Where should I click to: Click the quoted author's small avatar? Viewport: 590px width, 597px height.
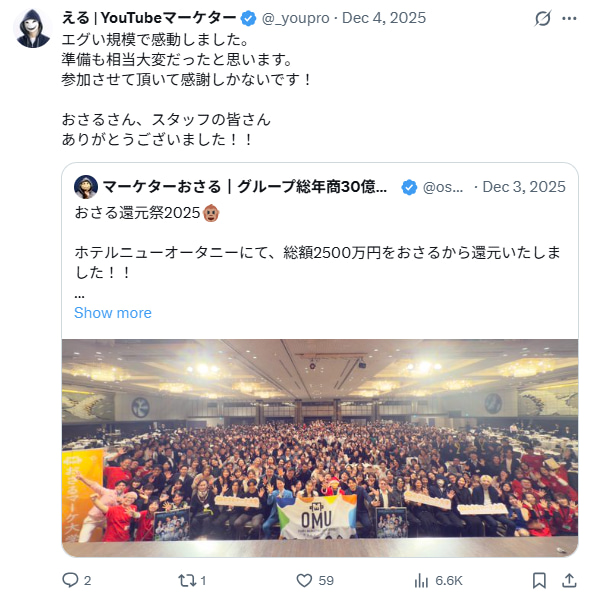pos(86,187)
